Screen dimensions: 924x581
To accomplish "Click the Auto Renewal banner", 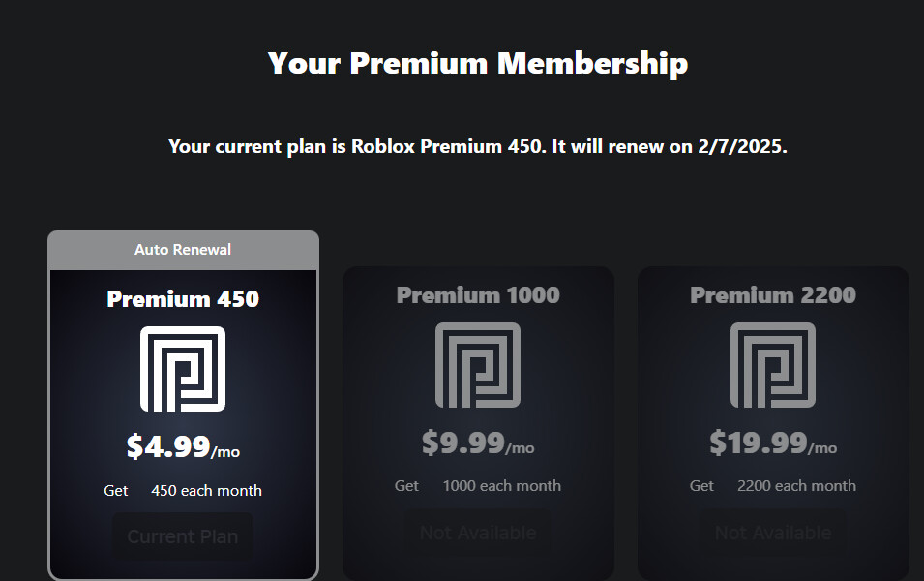I will tap(183, 250).
